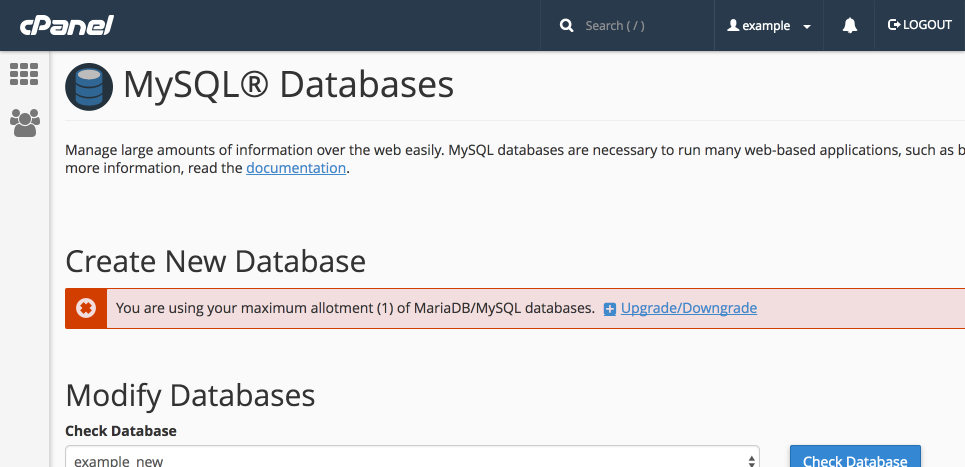965x467 pixels.
Task: Open User Manager people icon in sidebar
Action: 25,122
